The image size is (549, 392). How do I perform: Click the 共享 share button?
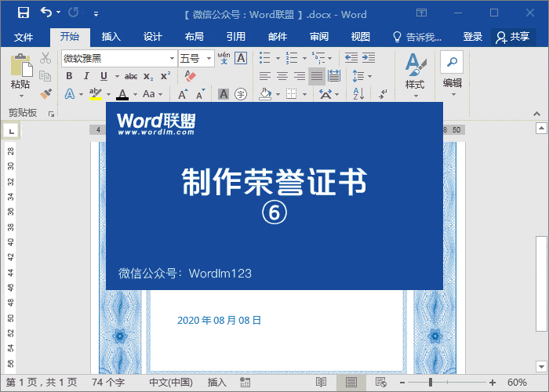[x=513, y=37]
